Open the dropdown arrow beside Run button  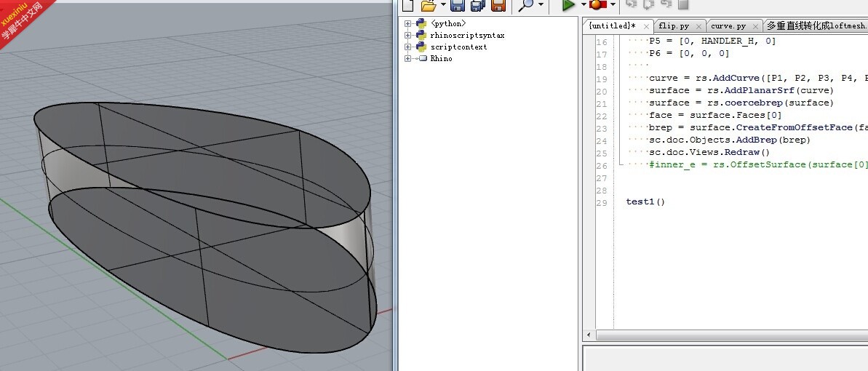pos(584,5)
